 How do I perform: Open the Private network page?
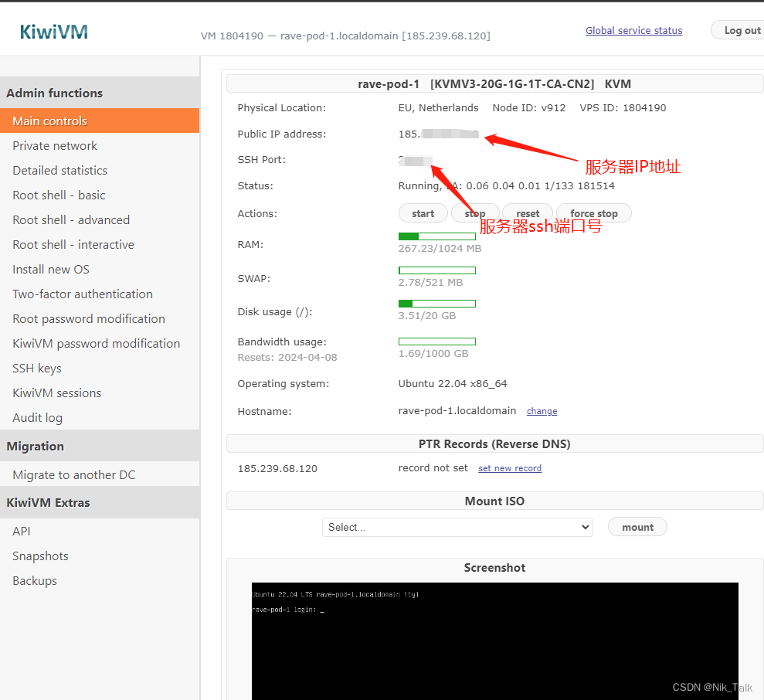[55, 146]
